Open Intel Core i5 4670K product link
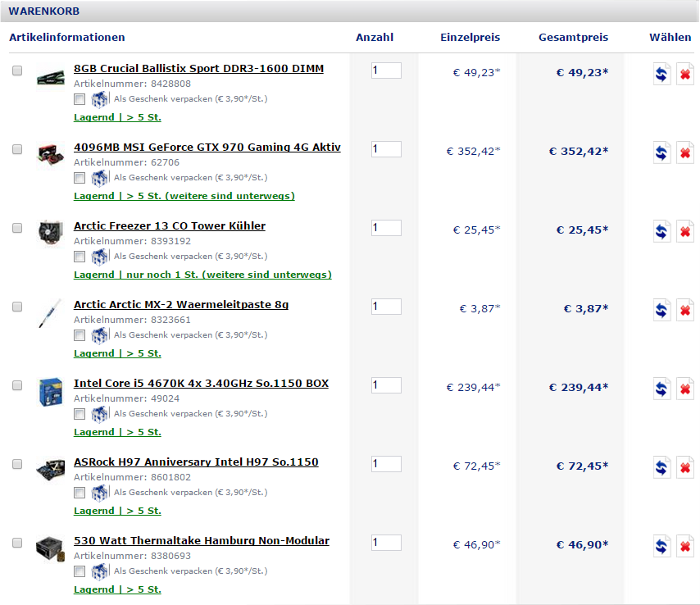This screenshot has height=605, width=700. click(x=202, y=384)
